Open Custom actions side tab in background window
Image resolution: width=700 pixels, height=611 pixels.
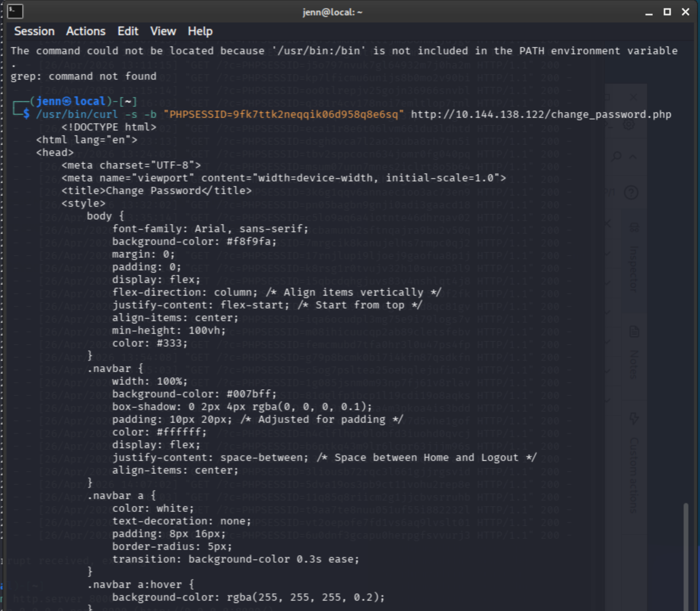[x=634, y=463]
